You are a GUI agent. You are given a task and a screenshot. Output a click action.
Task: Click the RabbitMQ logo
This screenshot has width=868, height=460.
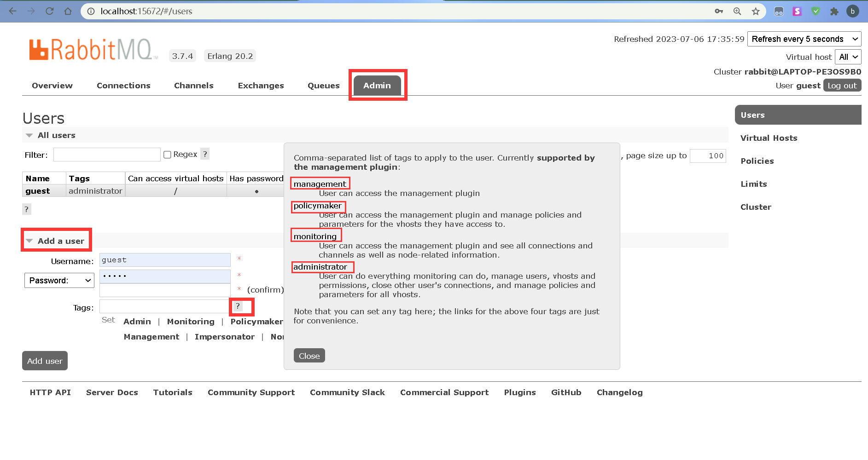(x=93, y=49)
